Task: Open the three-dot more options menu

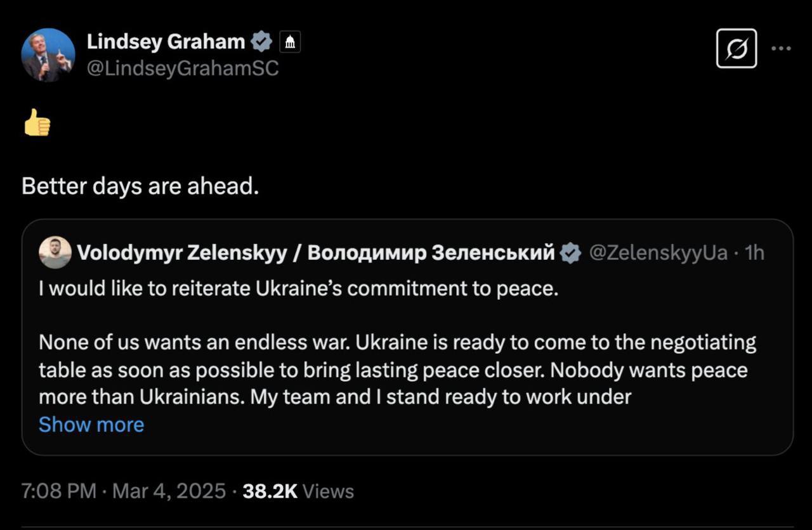Action: (x=781, y=48)
